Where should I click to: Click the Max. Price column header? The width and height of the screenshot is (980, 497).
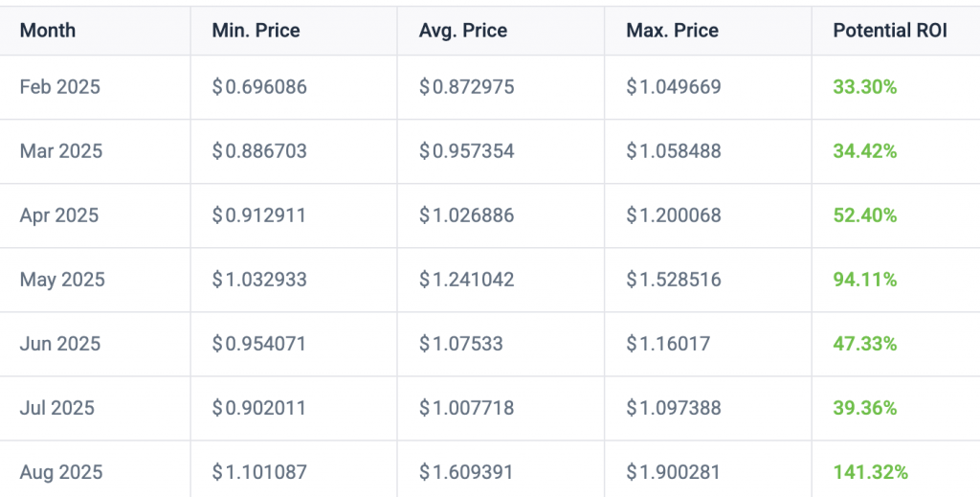click(672, 31)
